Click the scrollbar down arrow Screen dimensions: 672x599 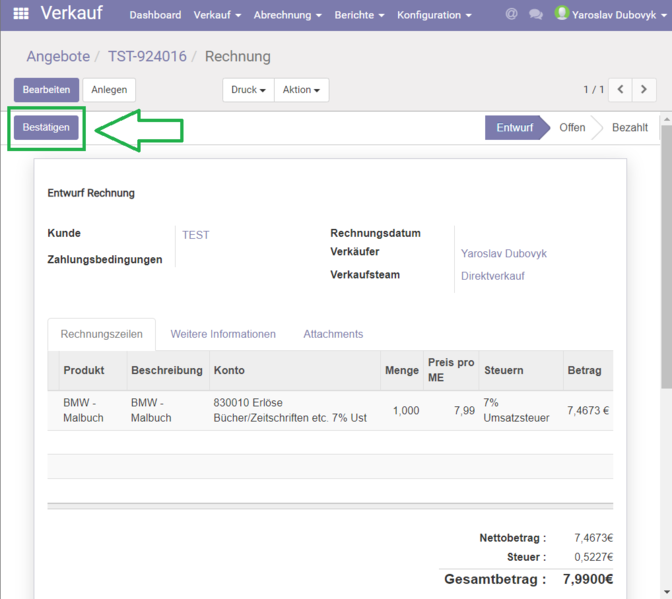tap(667, 593)
